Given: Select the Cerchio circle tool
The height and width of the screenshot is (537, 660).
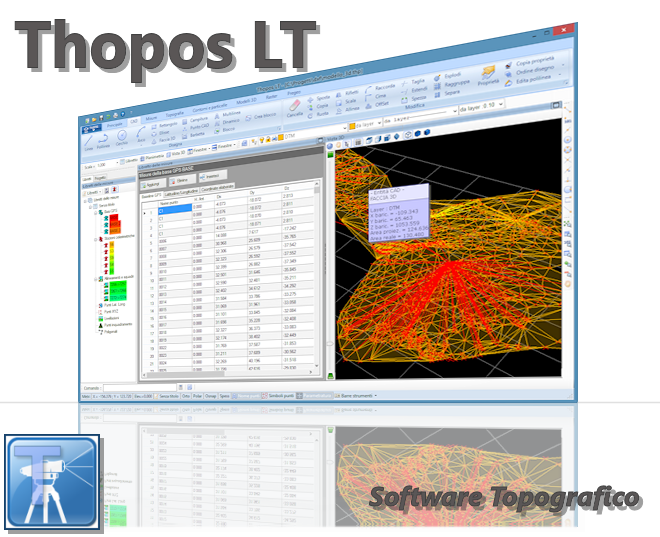Looking at the screenshot, I should (122, 138).
